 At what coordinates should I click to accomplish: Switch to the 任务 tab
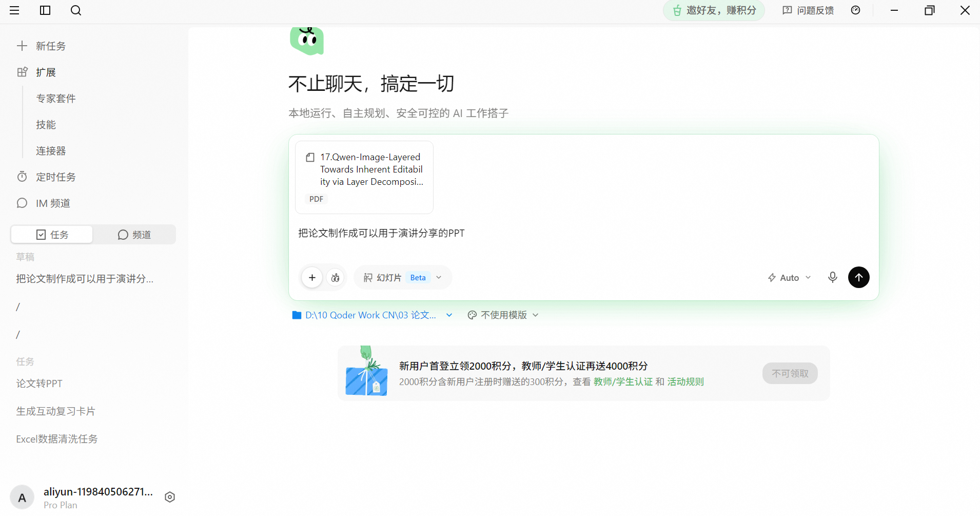(52, 235)
